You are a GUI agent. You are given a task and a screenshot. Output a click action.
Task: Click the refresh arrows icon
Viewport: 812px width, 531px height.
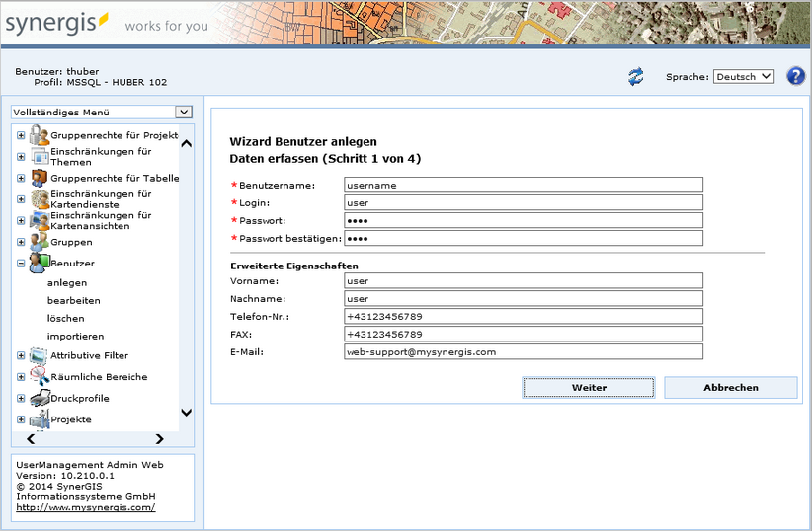pyautogui.click(x=636, y=77)
